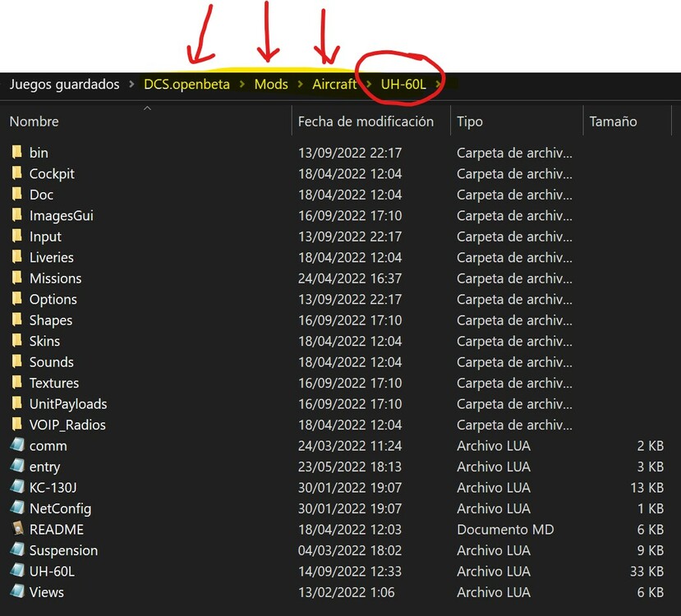Expand chevron after UH-60L breadcrumb
Screen dimensions: 681x616
click(438, 85)
